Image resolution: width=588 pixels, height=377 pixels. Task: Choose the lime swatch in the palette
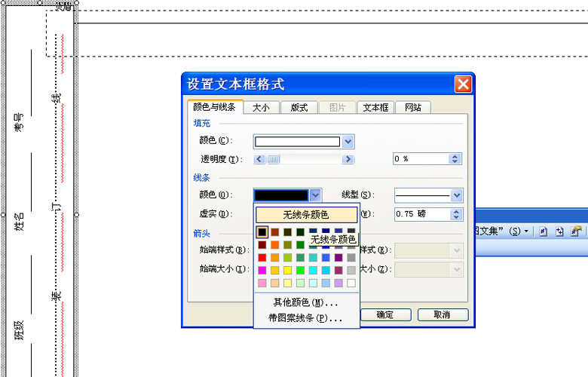[288, 258]
